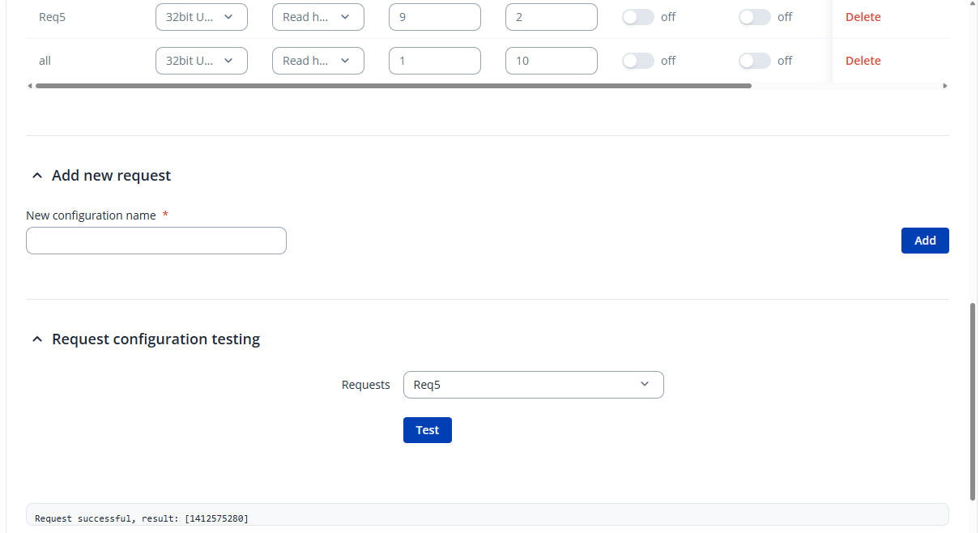Click the Add button

[x=924, y=241]
